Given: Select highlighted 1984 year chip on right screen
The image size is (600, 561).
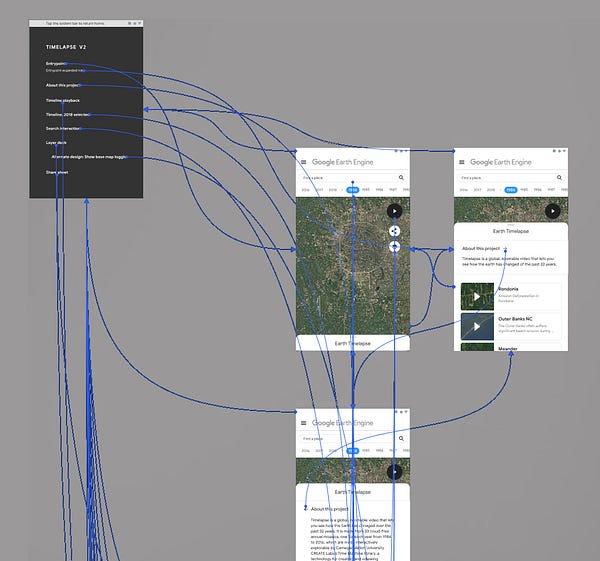Looking at the screenshot, I should coord(510,190).
